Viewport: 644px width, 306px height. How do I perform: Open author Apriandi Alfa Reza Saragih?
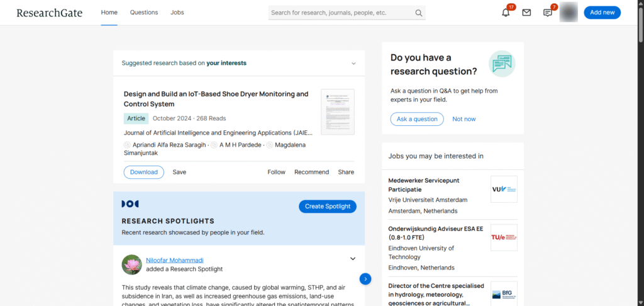(x=169, y=145)
